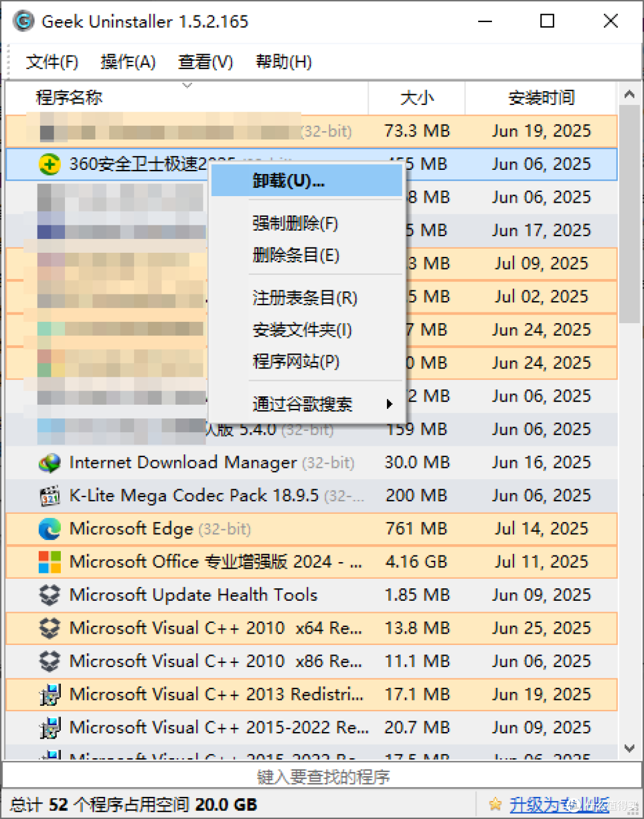Click the scrollbar down arrow
Viewport: 644px width, 819px height.
(x=629, y=748)
